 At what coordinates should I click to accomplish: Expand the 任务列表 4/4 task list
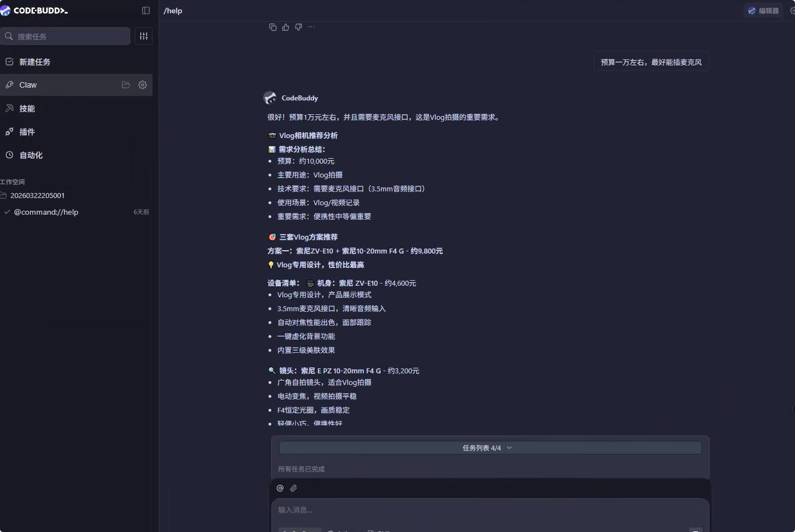click(490, 448)
